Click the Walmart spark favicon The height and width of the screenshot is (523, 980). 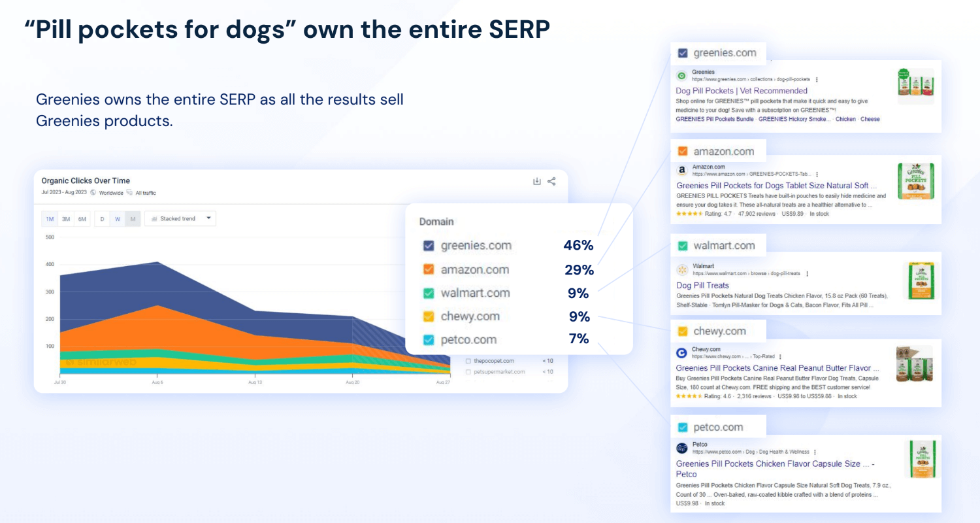pos(682,269)
